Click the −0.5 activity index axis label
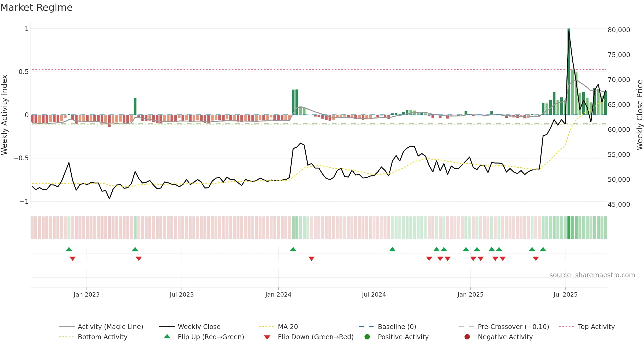Screen dimensions: 644x362 coord(21,158)
